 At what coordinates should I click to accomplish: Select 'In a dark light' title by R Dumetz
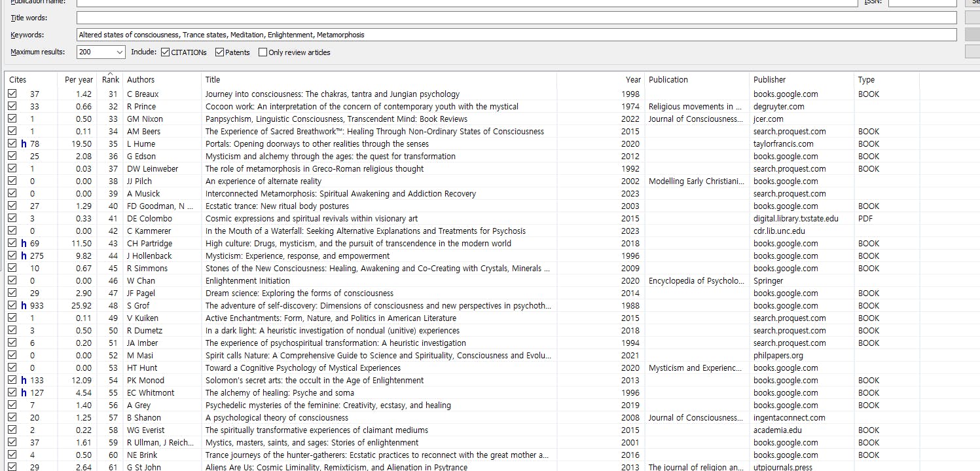(x=333, y=331)
